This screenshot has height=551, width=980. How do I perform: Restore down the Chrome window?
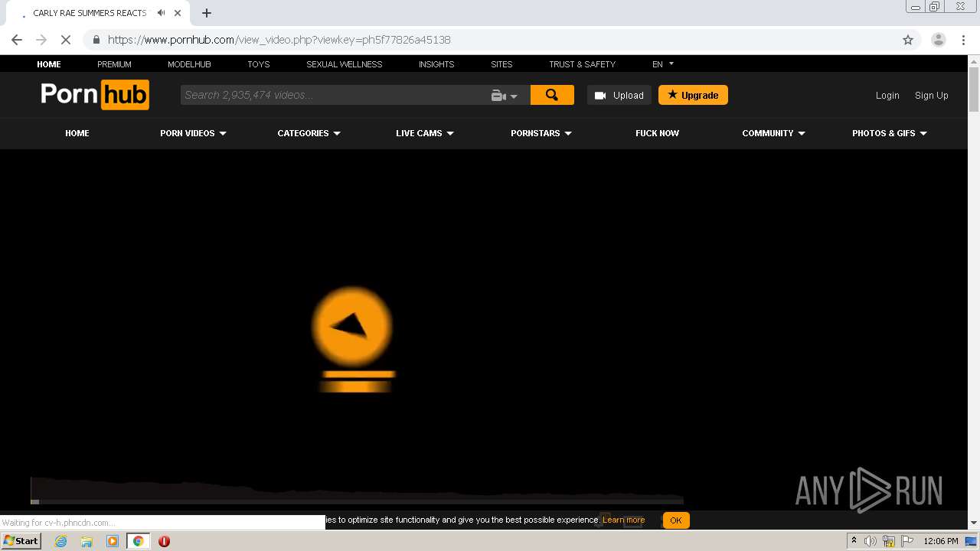[934, 6]
